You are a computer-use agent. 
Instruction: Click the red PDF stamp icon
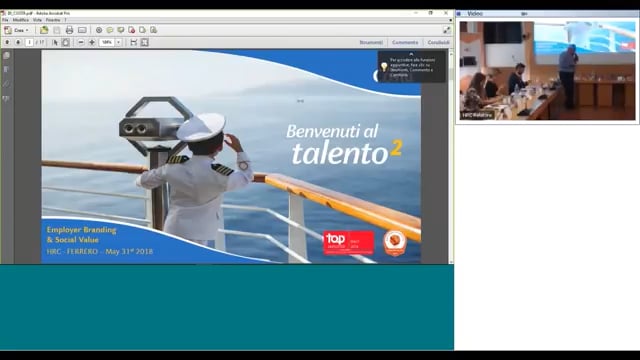[131, 30]
